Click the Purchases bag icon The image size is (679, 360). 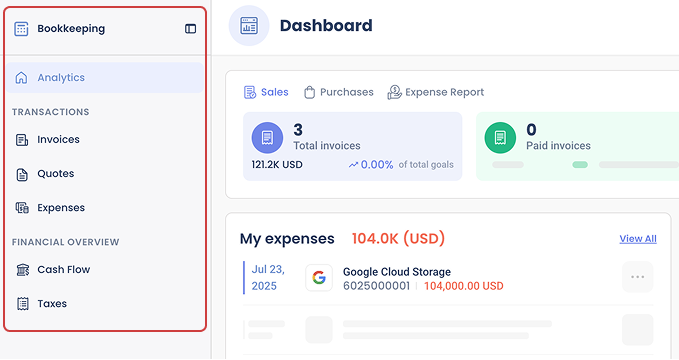(x=309, y=92)
